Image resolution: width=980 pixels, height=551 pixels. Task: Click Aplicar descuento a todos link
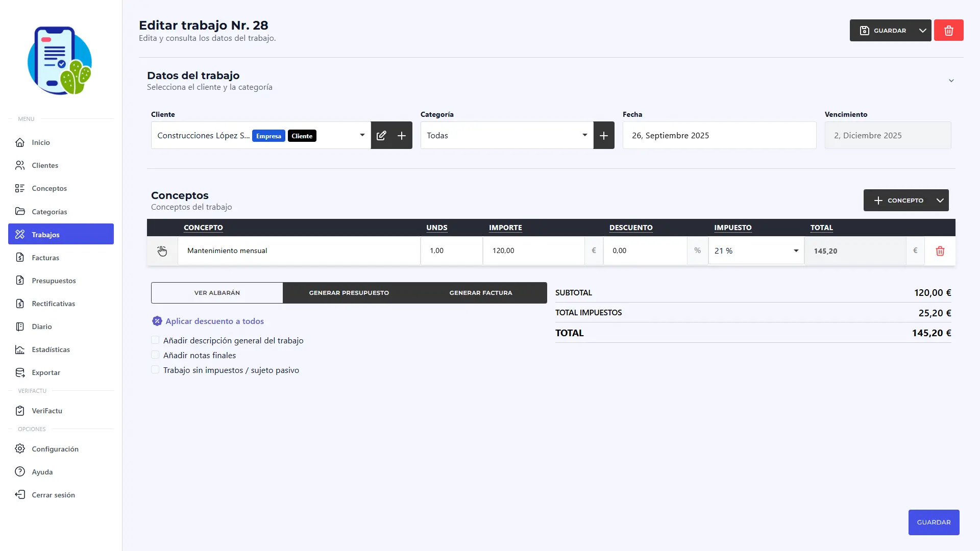point(214,321)
